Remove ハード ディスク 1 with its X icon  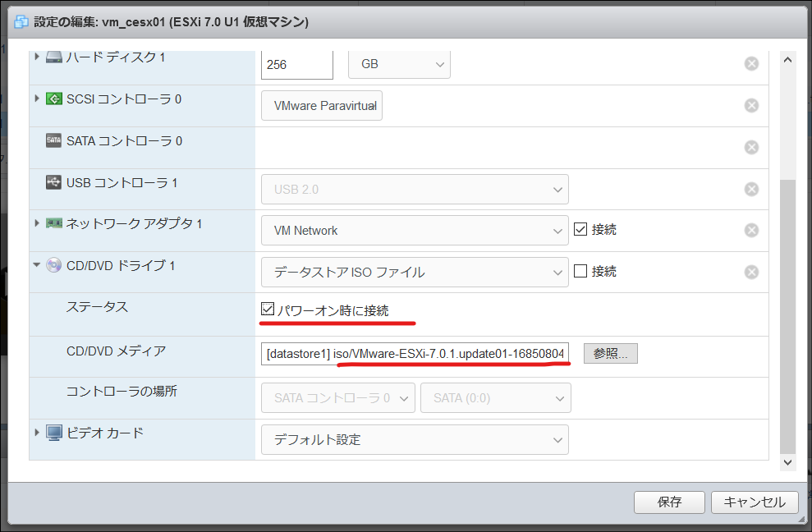751,64
